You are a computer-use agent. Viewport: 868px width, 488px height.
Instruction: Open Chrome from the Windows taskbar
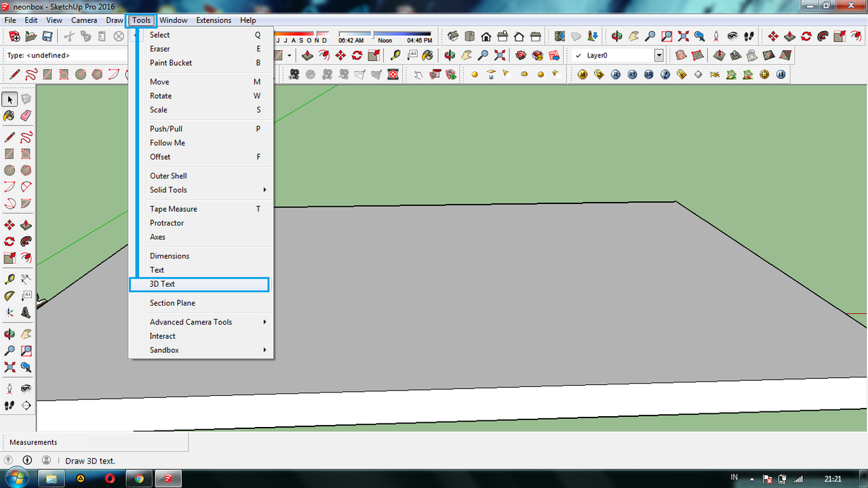(x=138, y=479)
